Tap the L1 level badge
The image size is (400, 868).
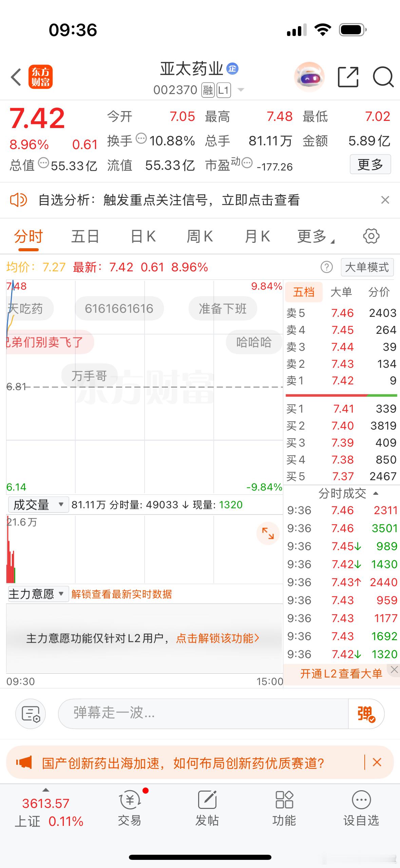[x=224, y=90]
